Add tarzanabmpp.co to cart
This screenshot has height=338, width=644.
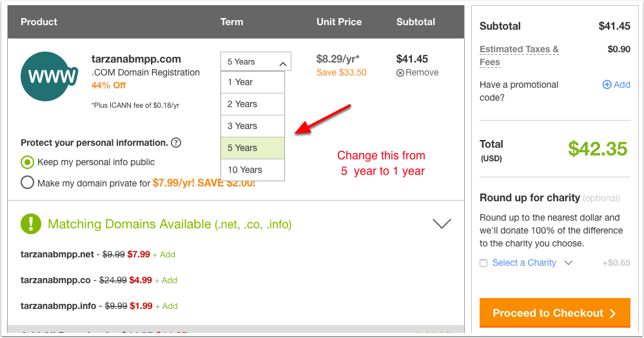pyautogui.click(x=166, y=281)
